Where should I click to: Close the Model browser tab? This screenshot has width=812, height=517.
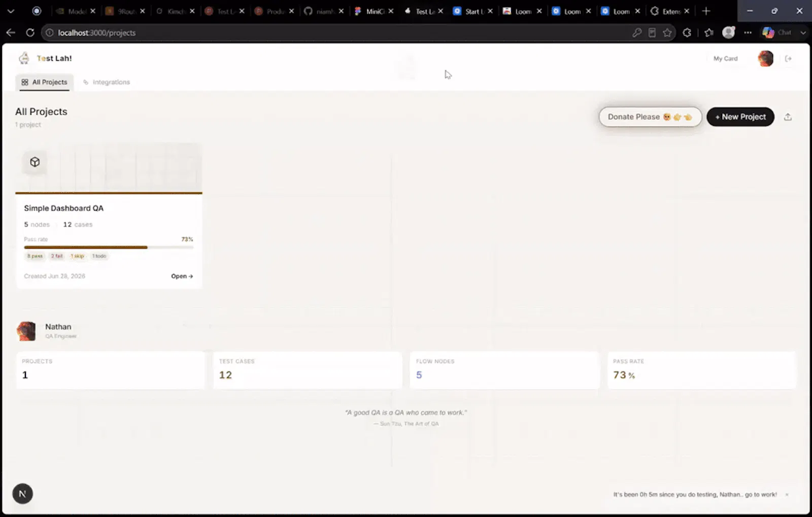(x=93, y=11)
